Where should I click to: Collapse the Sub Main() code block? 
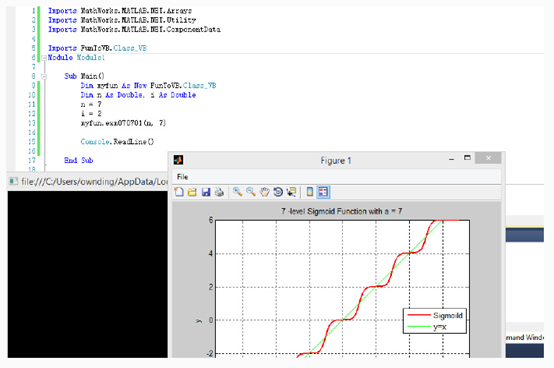[44, 76]
